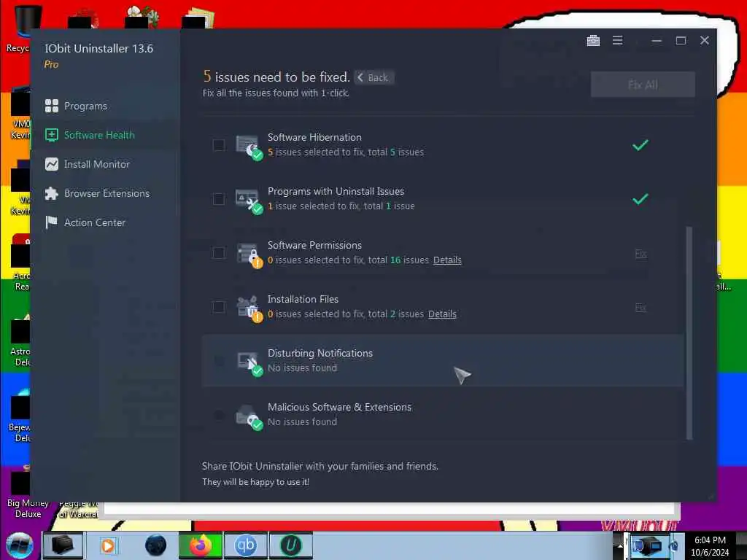Click Fix link for Installation Files
The height and width of the screenshot is (560, 747).
640,307
